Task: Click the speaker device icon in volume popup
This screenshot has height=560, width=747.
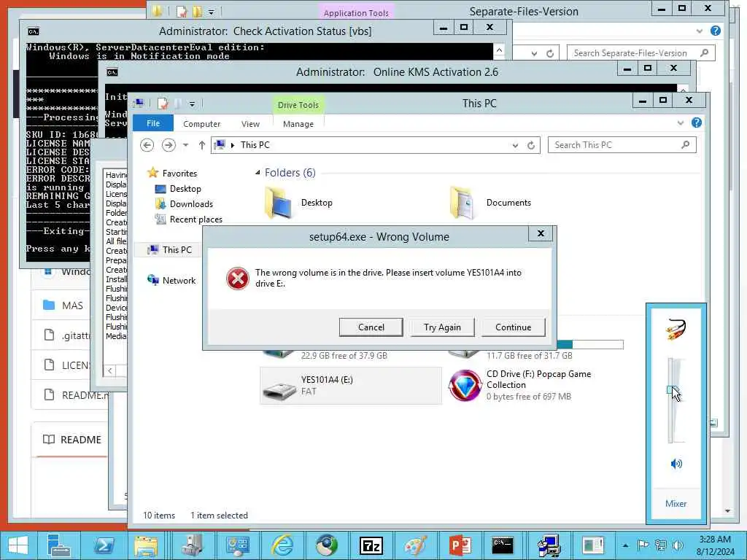Action: [x=676, y=329]
